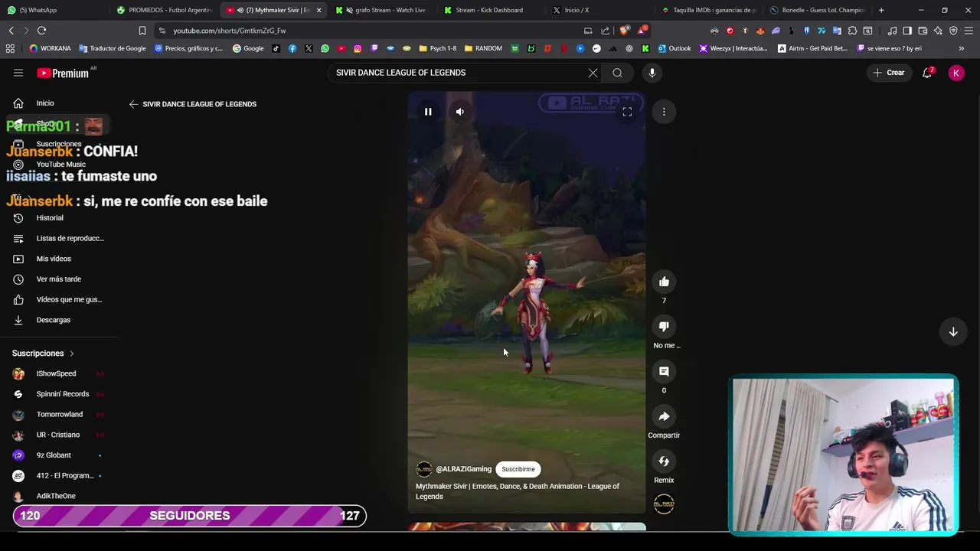Dislike this Short

(x=664, y=327)
